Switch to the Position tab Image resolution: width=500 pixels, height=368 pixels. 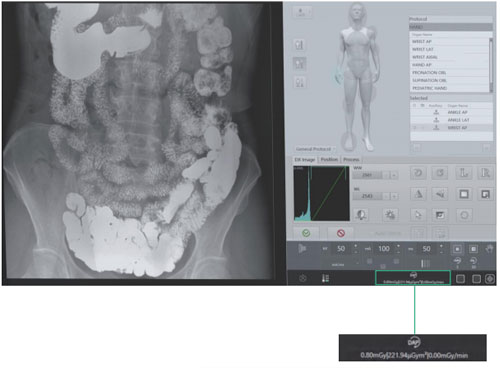tap(329, 160)
